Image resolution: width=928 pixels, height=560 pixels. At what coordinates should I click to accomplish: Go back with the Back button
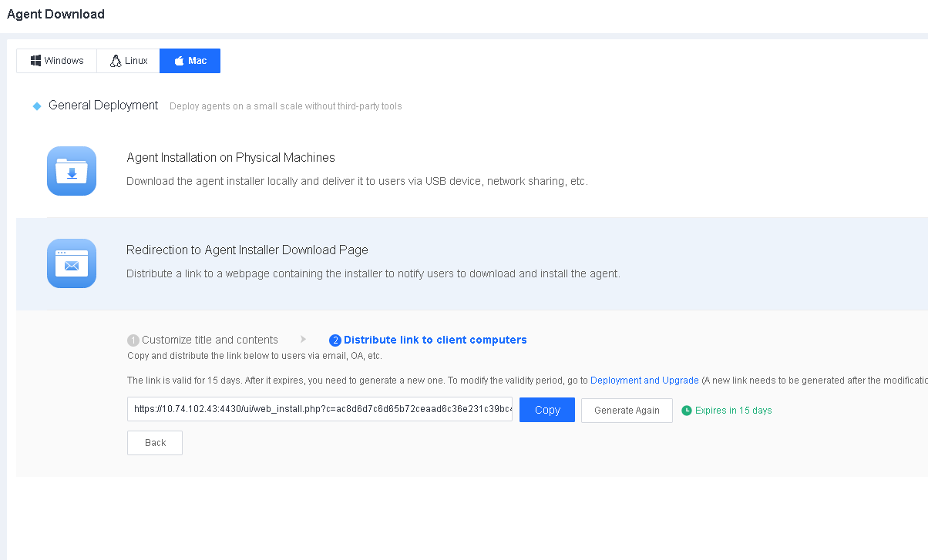click(155, 443)
